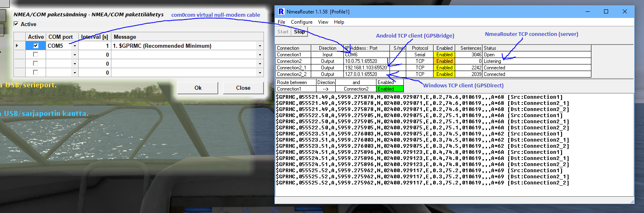Expand the $GPRMC message dropdown

click(x=260, y=46)
